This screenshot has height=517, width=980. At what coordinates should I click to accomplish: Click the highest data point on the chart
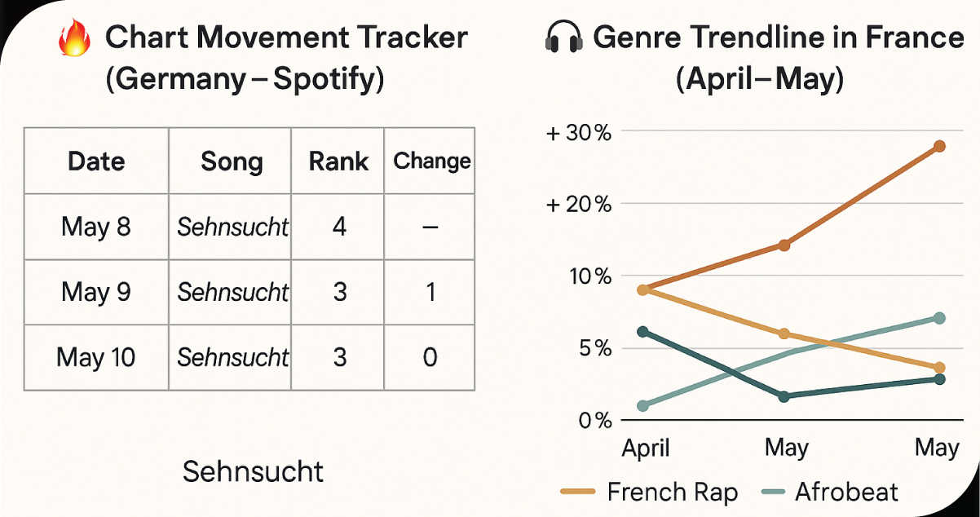click(939, 146)
